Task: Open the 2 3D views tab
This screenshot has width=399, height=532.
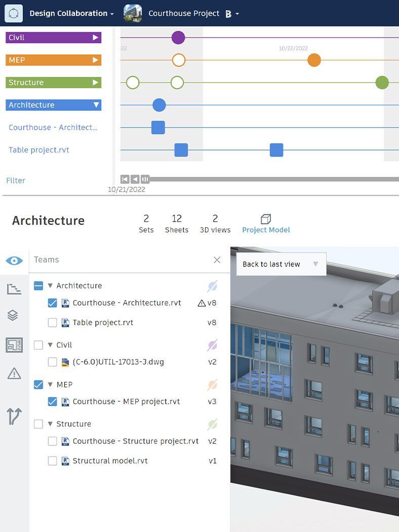Action: click(x=215, y=223)
